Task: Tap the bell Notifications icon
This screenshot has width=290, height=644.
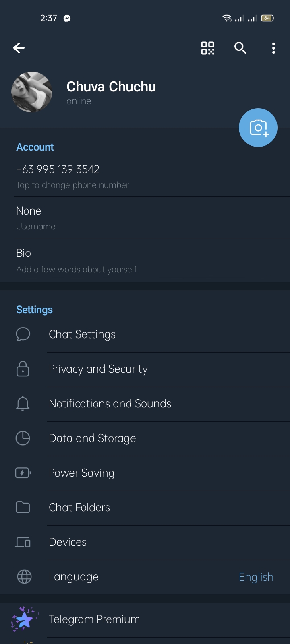Action: [23, 404]
